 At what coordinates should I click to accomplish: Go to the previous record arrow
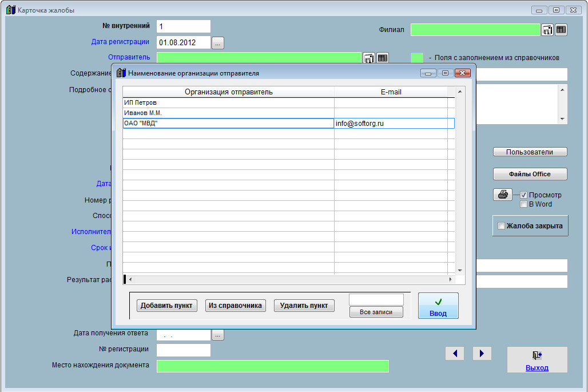pyautogui.click(x=455, y=353)
